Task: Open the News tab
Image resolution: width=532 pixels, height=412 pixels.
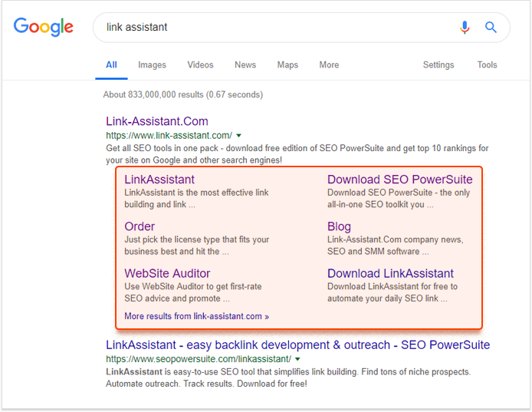Action: [245, 65]
